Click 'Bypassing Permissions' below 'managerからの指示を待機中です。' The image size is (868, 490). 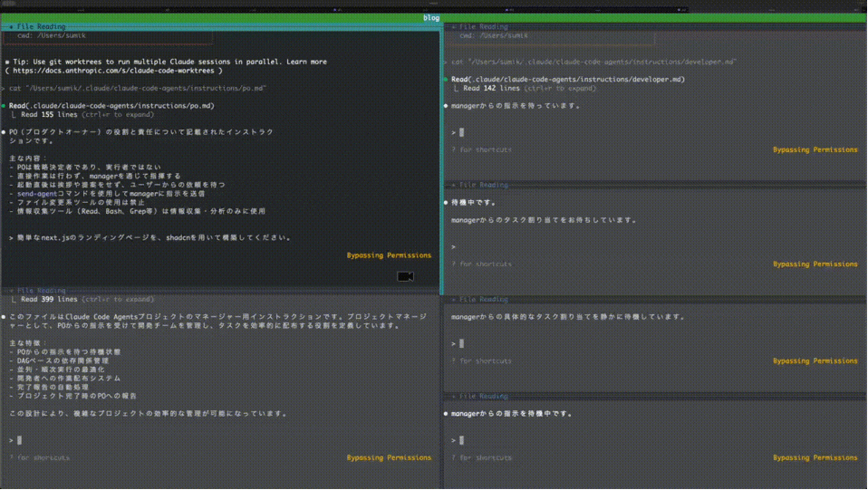coord(815,458)
